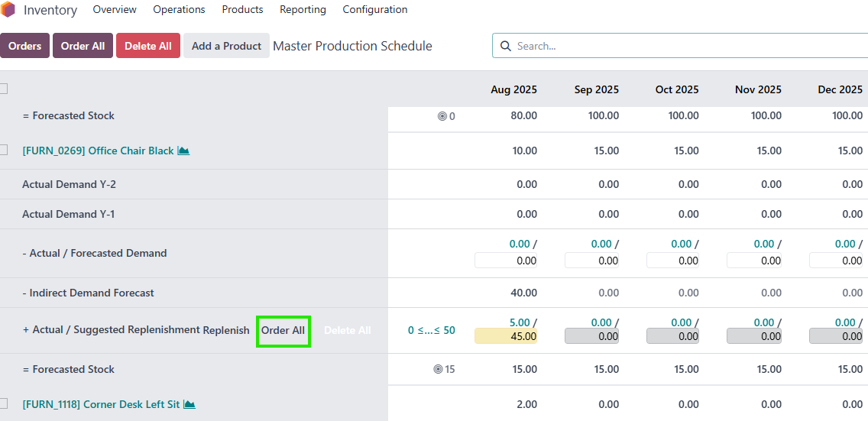Open the Overview menu item
This screenshot has width=868, height=421.
[115, 10]
